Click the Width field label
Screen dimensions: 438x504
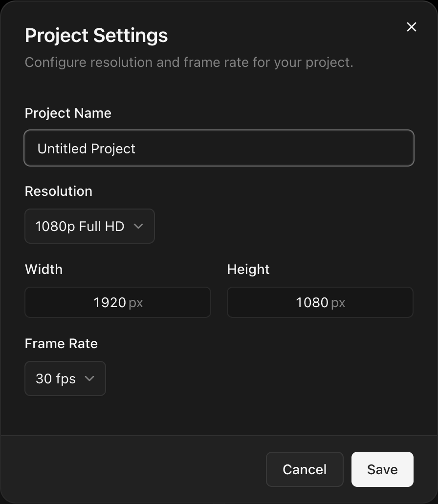click(x=44, y=269)
